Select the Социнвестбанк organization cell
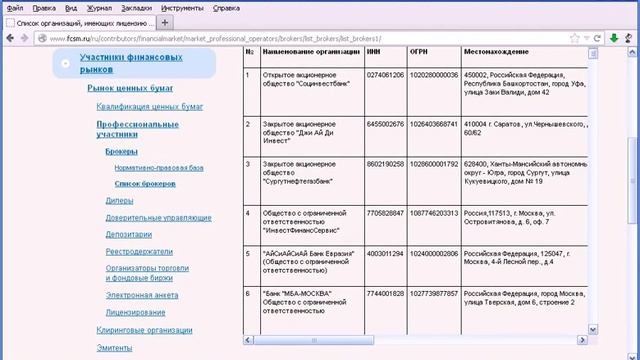 312,92
